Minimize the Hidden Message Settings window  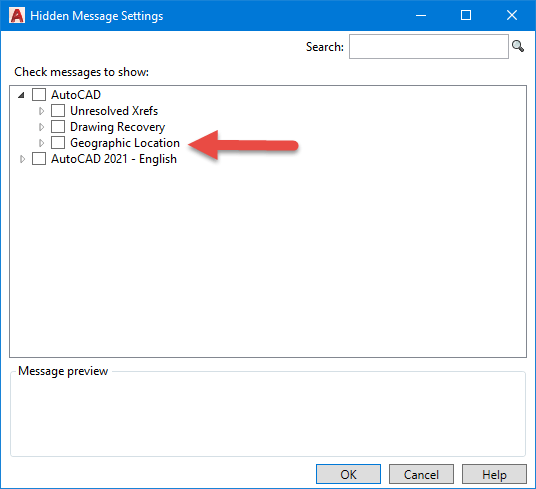pyautogui.click(x=421, y=15)
